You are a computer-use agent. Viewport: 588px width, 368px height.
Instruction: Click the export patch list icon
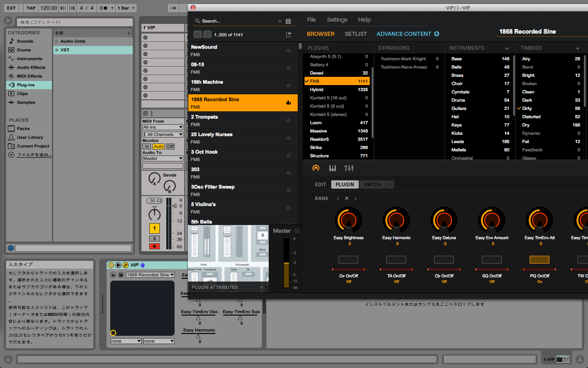point(288,34)
